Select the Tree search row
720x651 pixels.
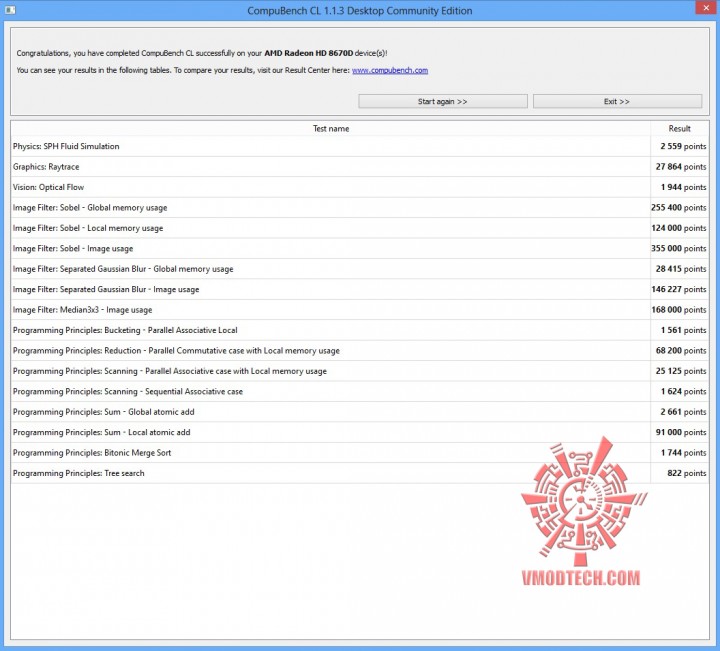click(x=360, y=473)
